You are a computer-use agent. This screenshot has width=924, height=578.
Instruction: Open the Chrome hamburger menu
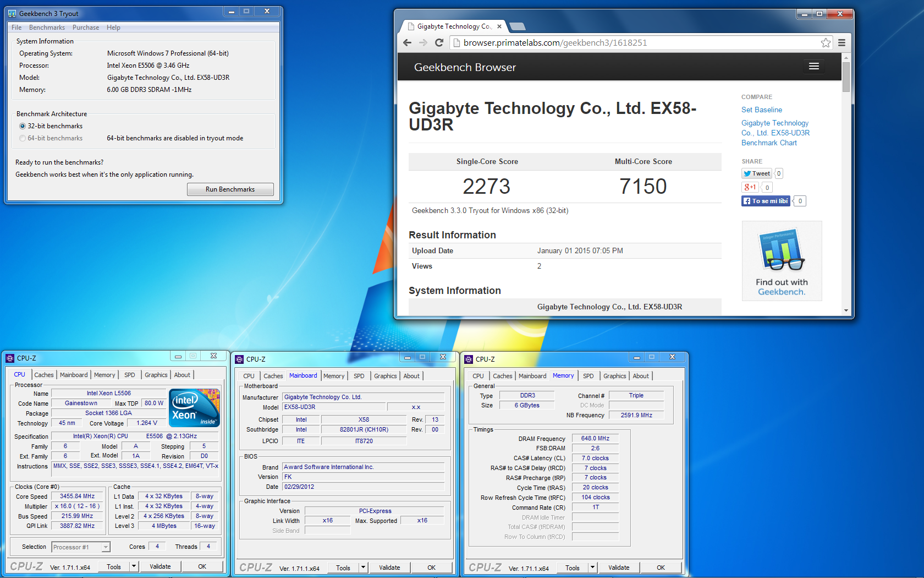[842, 43]
